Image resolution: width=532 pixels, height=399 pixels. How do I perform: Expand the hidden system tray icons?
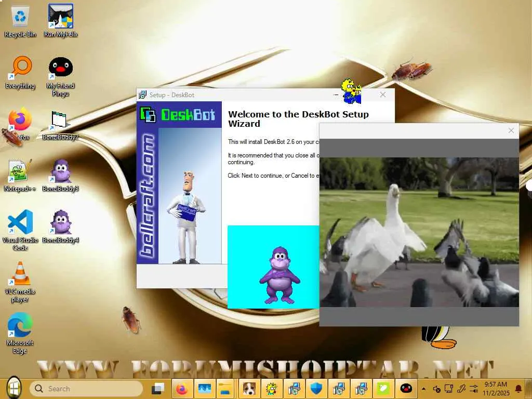[423, 389]
